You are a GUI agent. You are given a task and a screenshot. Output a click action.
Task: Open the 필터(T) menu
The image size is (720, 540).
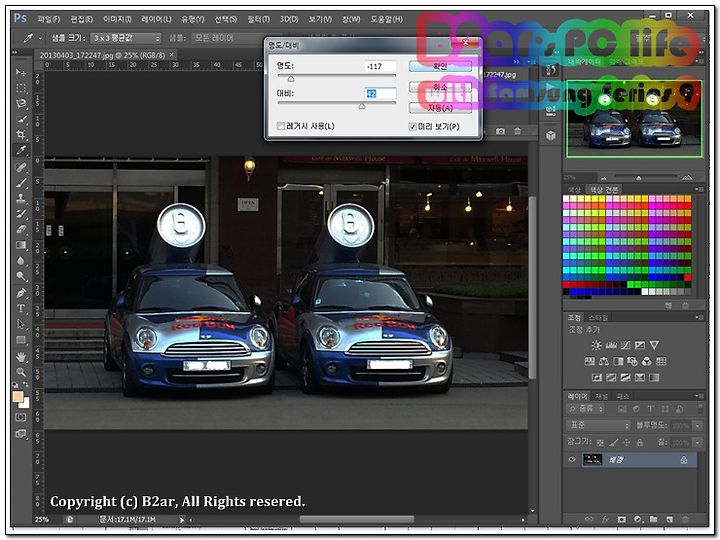tap(259, 19)
